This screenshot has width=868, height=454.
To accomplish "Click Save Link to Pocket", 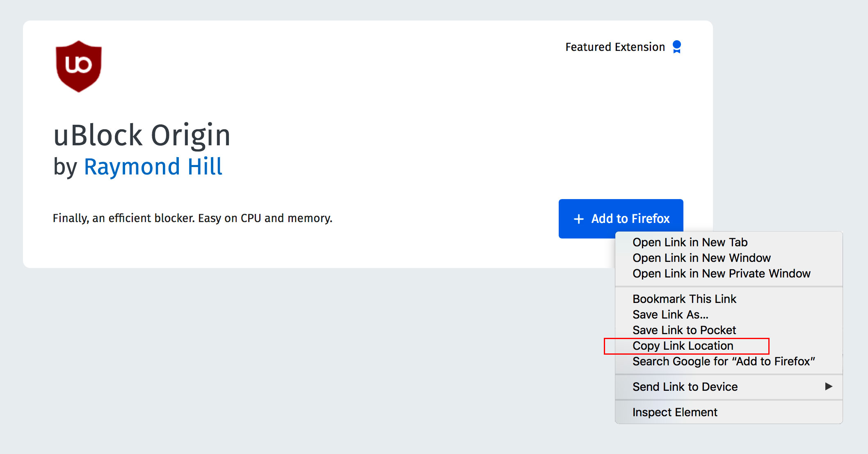I will (x=684, y=330).
